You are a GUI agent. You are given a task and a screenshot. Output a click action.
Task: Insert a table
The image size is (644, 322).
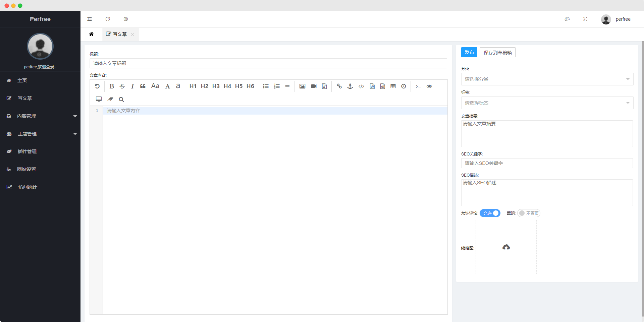click(x=393, y=86)
